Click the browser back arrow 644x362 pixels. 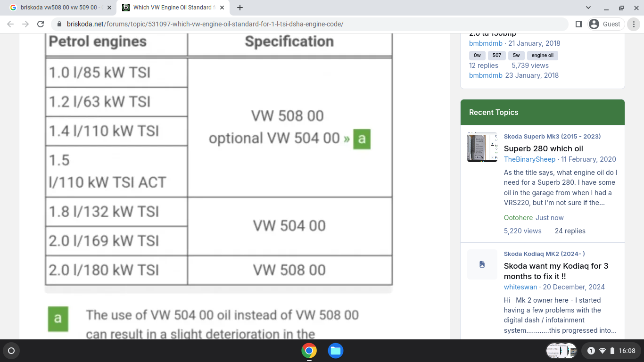[11, 24]
